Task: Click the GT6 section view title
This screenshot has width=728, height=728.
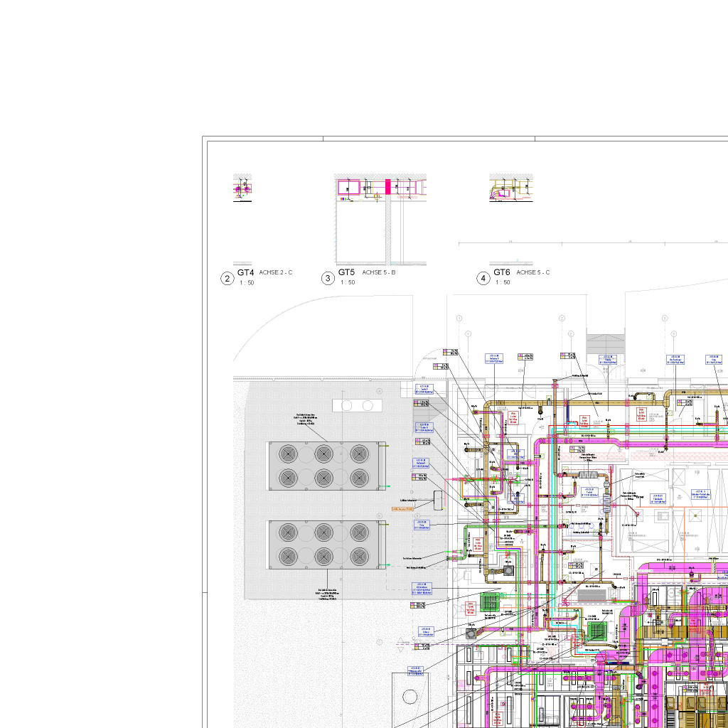Action: pos(502,272)
